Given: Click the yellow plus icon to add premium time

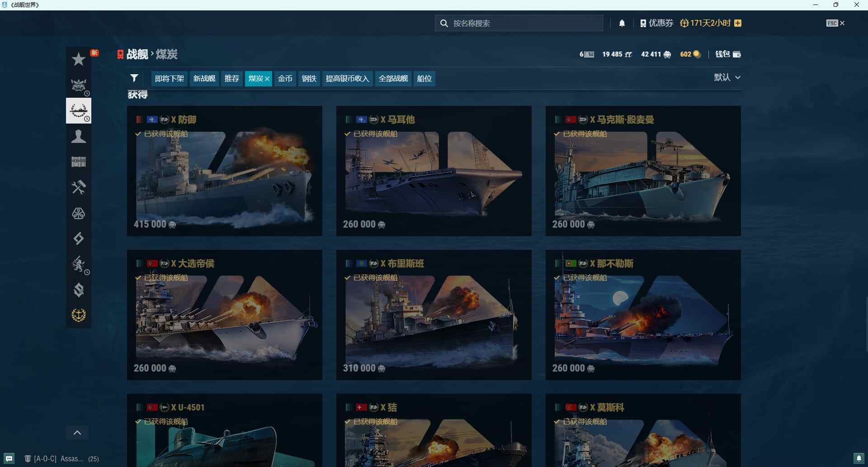Looking at the screenshot, I should pos(738,23).
